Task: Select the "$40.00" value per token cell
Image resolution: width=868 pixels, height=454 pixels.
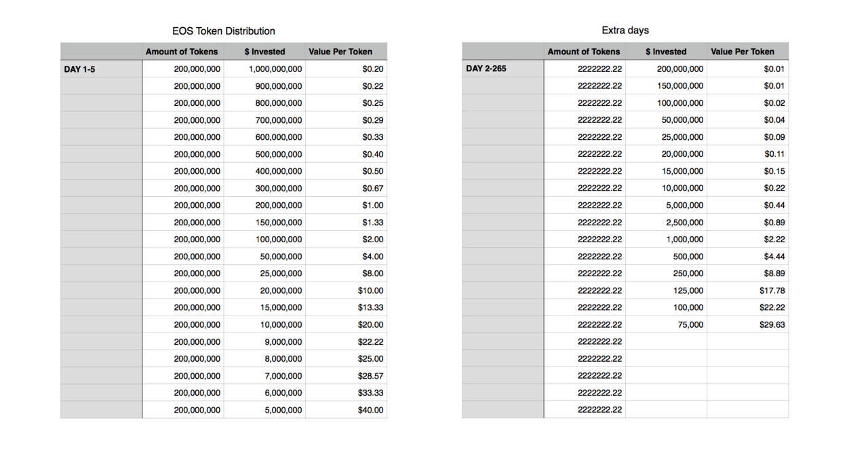Action: point(346,410)
